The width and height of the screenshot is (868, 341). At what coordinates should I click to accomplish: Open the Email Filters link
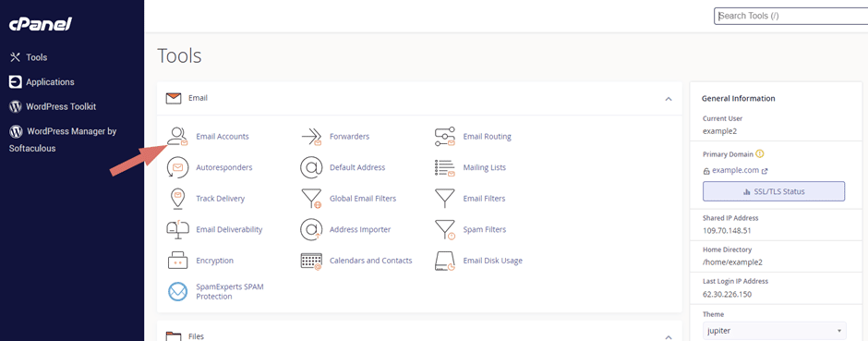[484, 198]
